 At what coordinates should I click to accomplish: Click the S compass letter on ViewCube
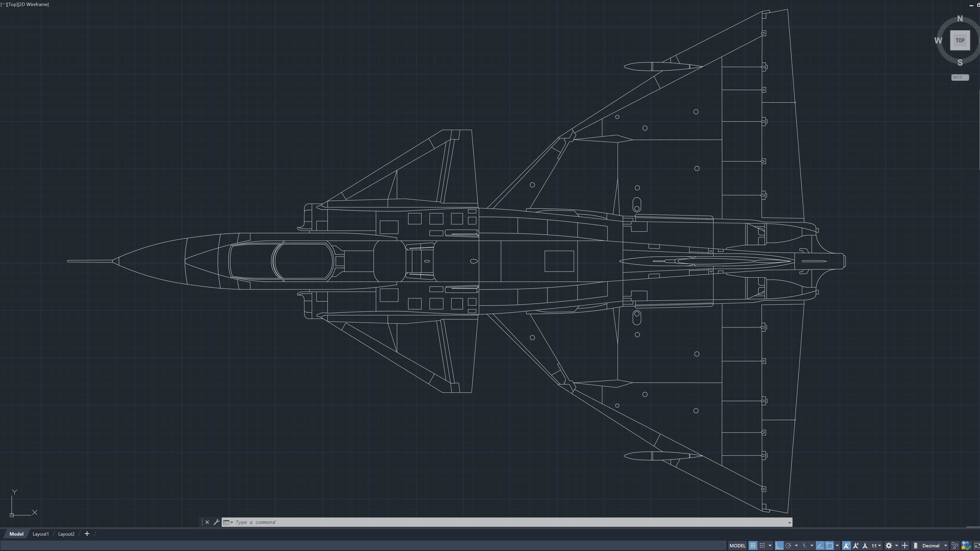960,62
